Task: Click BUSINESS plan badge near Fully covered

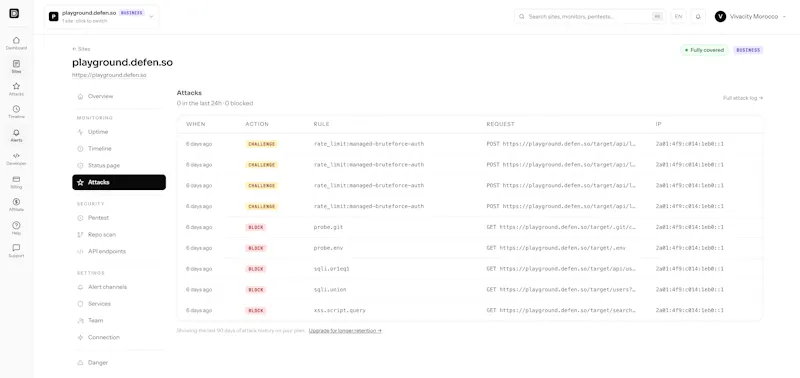Action: coord(748,50)
